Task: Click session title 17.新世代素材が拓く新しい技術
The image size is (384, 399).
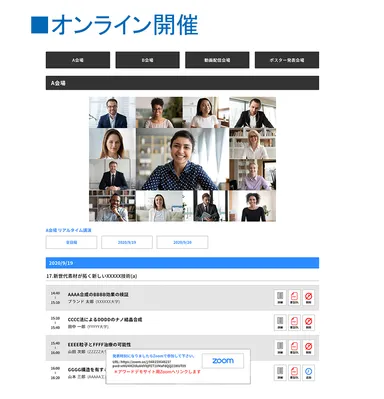Action: coord(92,276)
